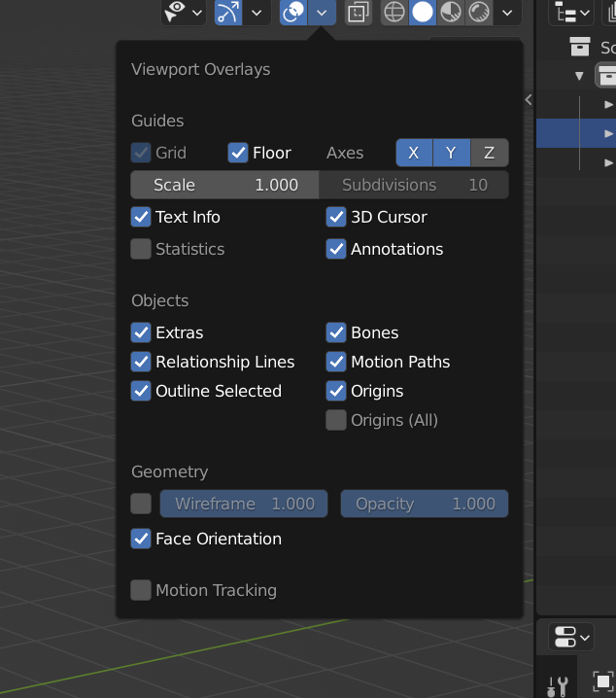Toggle the Z axis button
This screenshot has width=616, height=698.
point(489,153)
